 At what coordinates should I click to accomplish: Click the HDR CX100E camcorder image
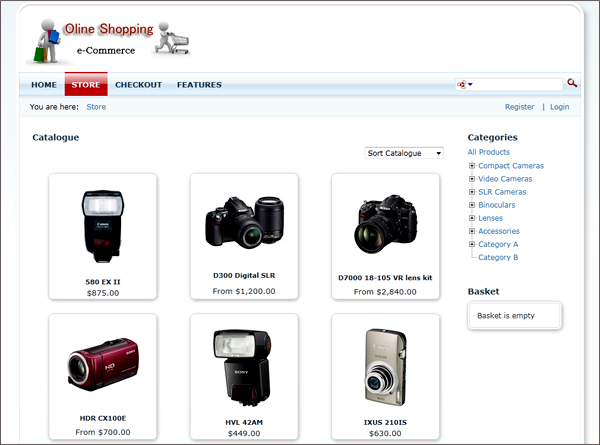(103, 364)
